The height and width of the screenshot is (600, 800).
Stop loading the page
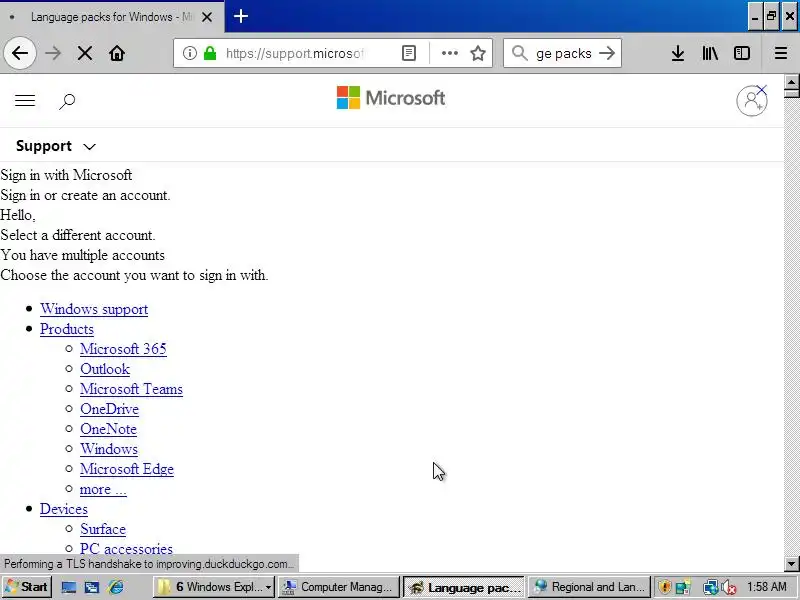pos(85,53)
